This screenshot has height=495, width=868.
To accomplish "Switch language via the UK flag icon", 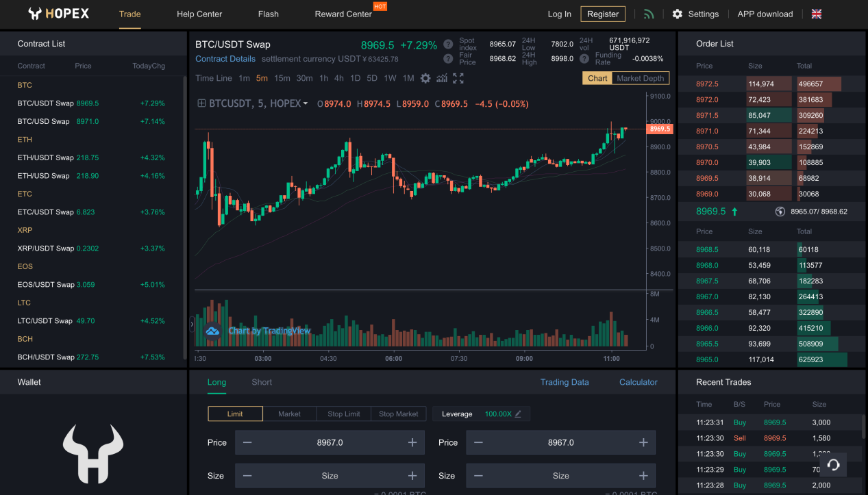I will pos(816,13).
